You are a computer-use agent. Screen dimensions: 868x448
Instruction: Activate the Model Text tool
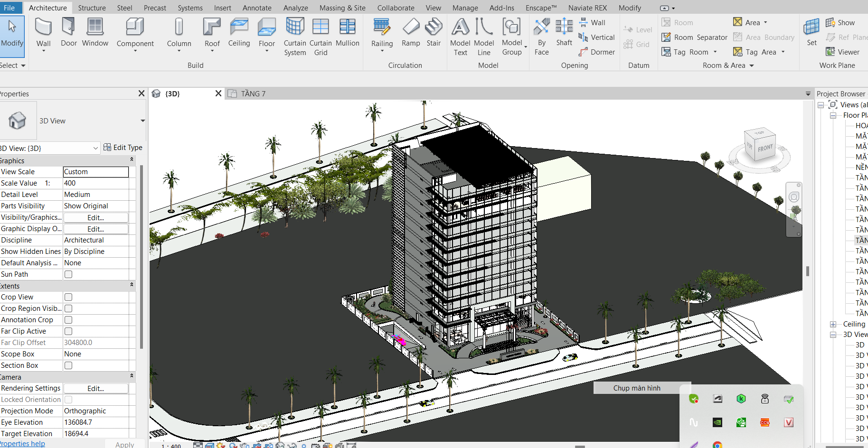(460, 36)
